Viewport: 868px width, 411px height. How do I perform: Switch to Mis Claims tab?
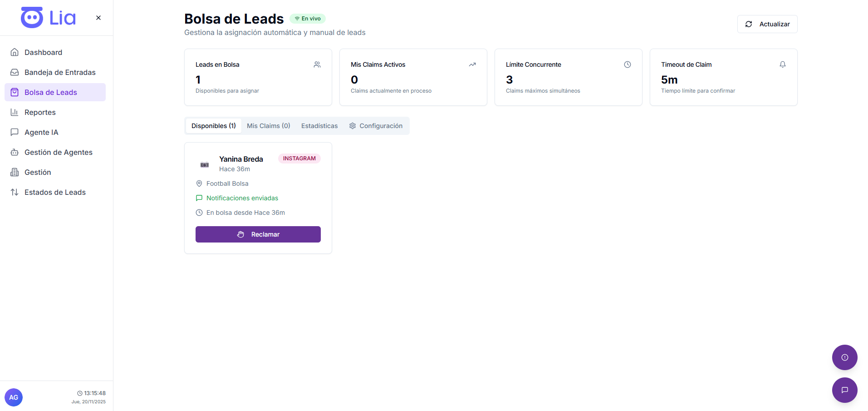click(268, 126)
